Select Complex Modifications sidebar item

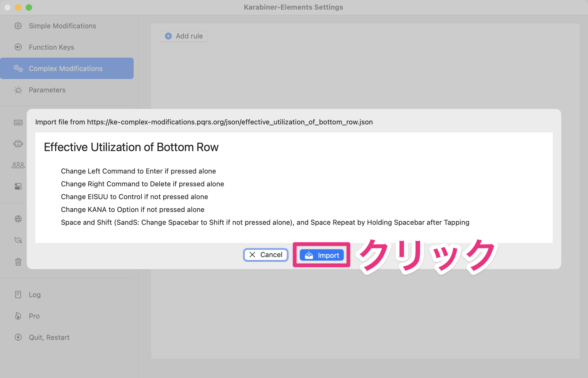(x=65, y=69)
